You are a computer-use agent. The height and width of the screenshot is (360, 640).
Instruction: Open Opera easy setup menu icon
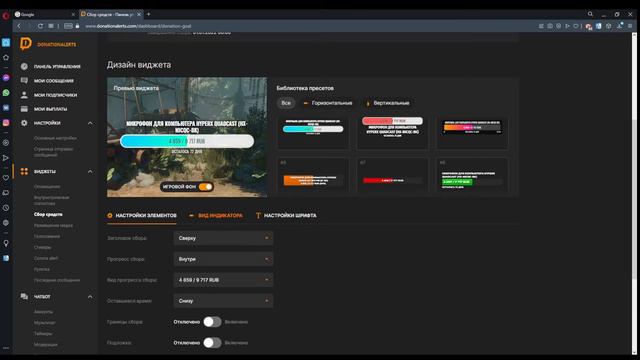click(630, 26)
